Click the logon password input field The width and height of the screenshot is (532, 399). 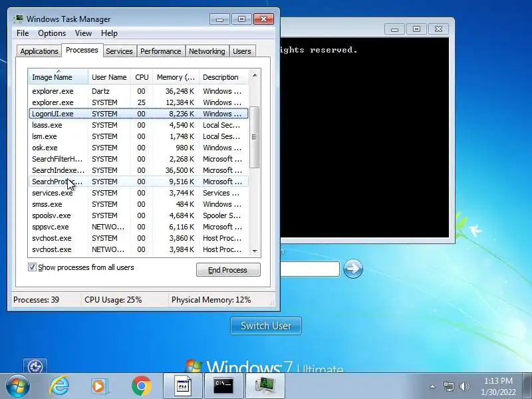[x=310, y=269]
